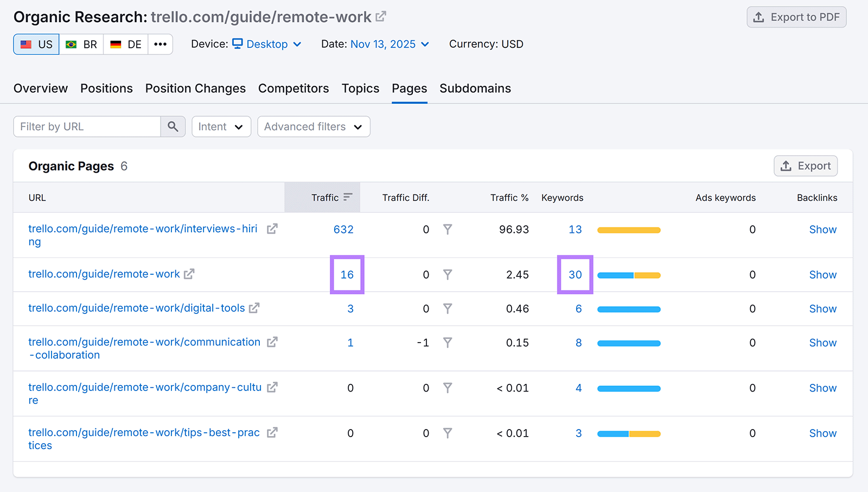Show backlinks for the digital-tools page
The height and width of the screenshot is (492, 868).
point(822,308)
